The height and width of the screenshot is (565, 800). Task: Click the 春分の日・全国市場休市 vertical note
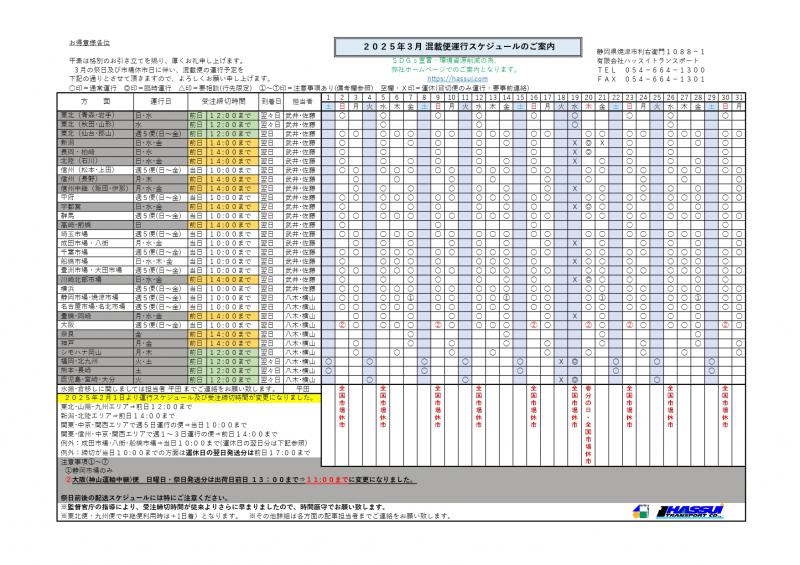[588, 425]
